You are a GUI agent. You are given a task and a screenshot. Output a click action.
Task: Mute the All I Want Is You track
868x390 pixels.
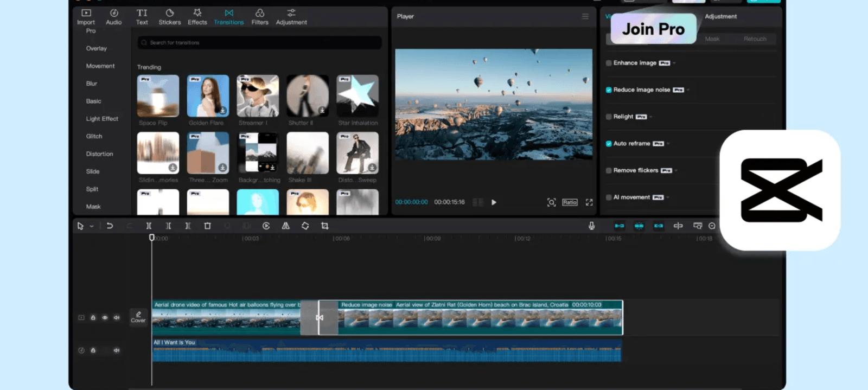tap(116, 350)
